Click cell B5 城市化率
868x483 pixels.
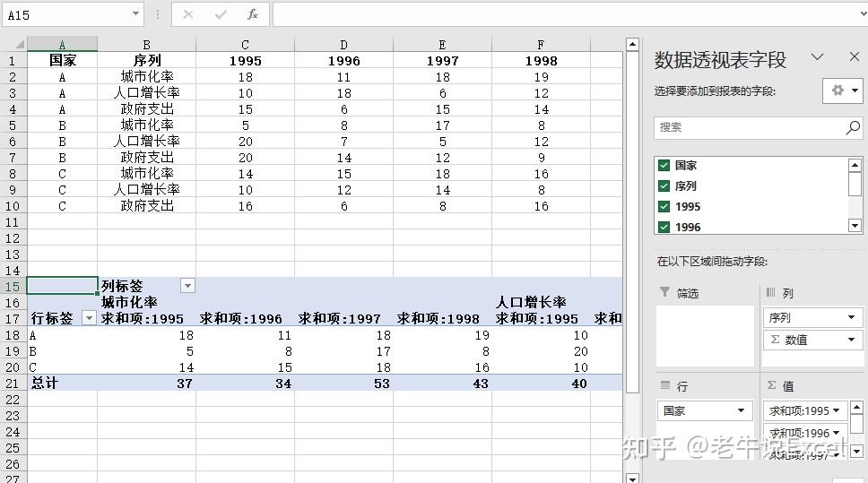146,125
